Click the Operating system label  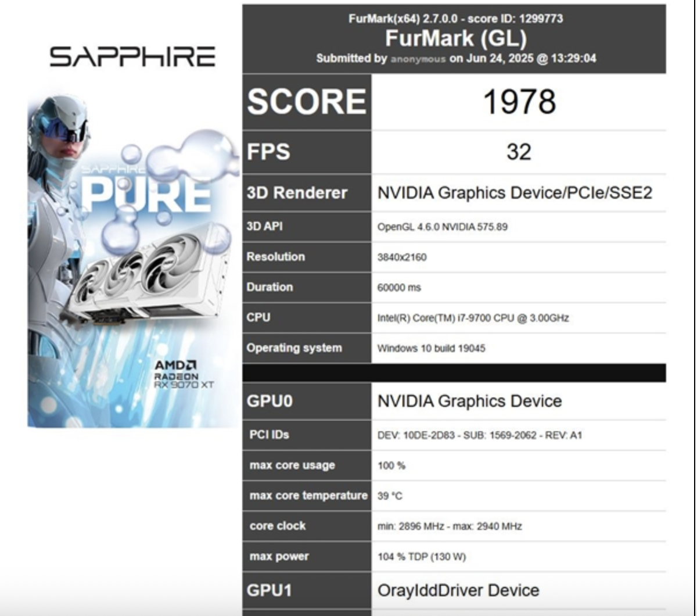pos(294,348)
